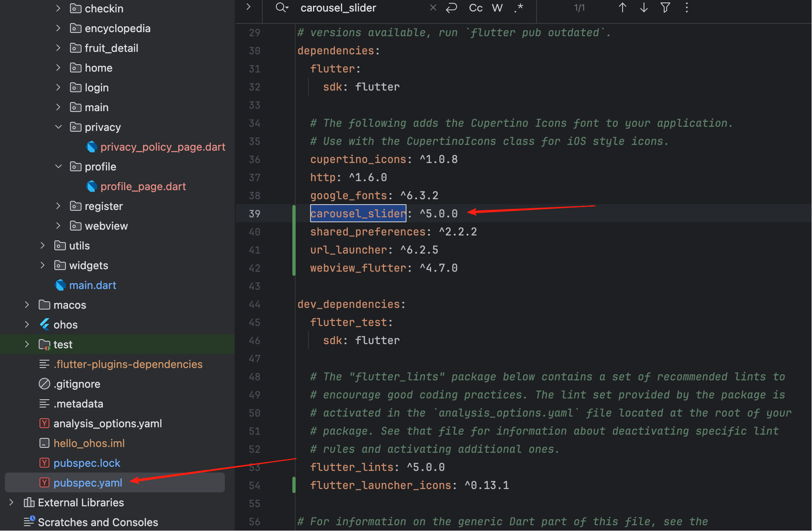Open pubspec.lock file

coord(87,463)
